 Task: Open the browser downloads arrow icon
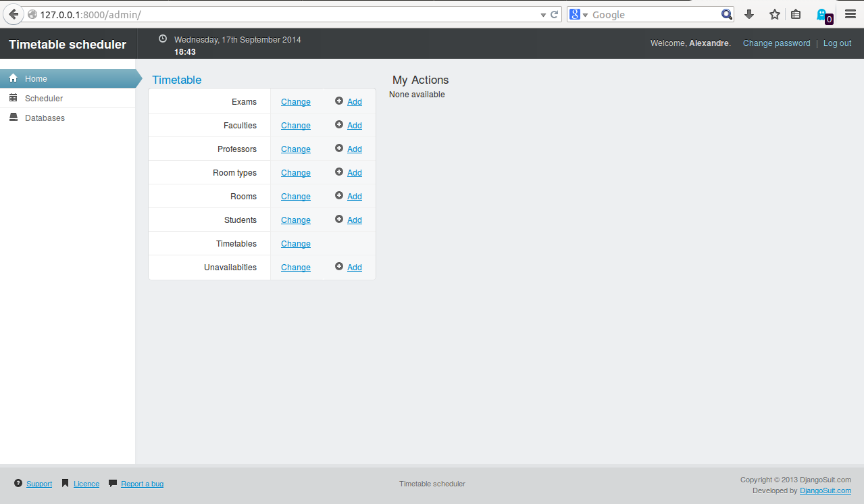click(748, 14)
